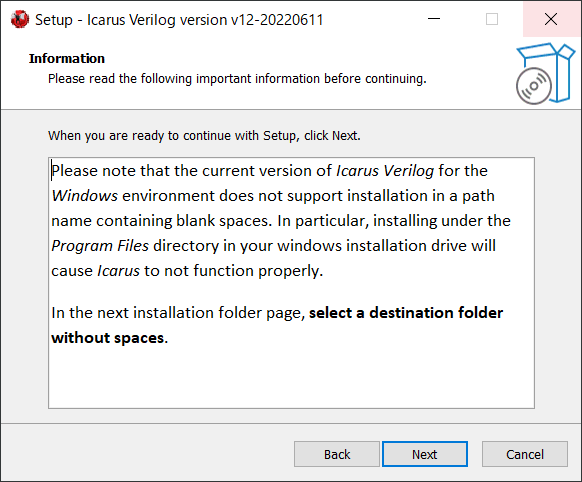The image size is (582, 482).
Task: Close the setup window
Action: (551, 19)
